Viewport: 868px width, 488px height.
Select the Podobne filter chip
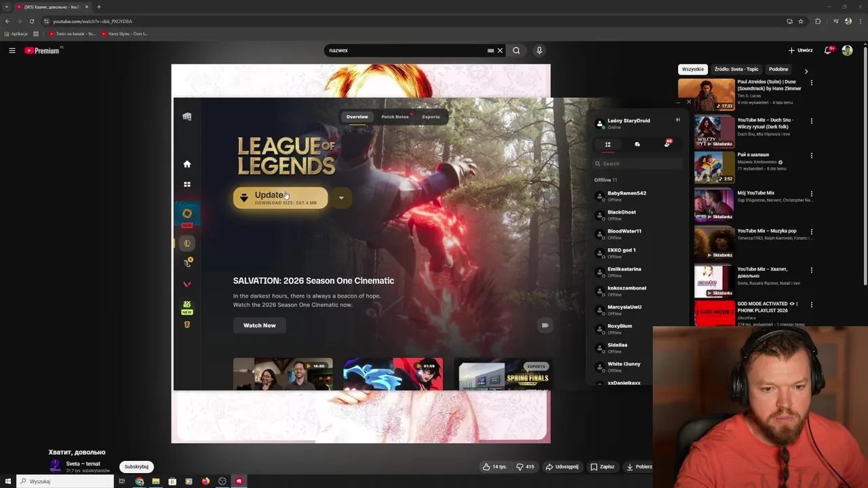(778, 69)
